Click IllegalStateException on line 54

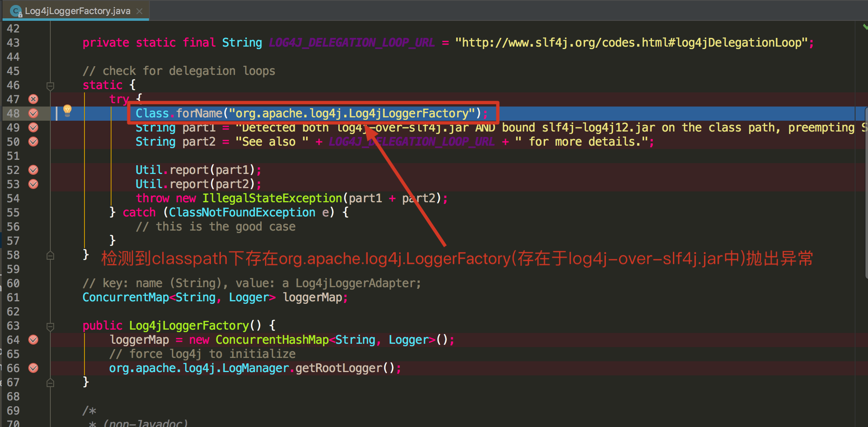point(272,198)
